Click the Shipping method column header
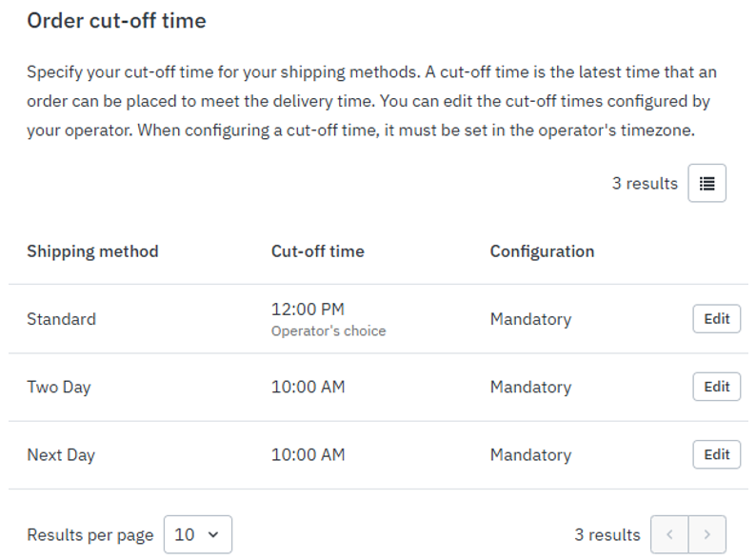 tap(92, 251)
